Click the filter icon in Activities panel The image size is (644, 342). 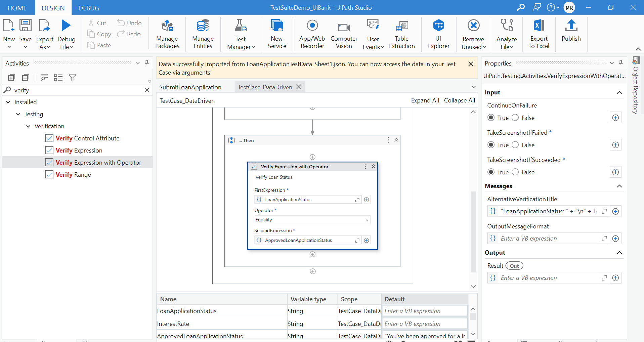click(72, 78)
